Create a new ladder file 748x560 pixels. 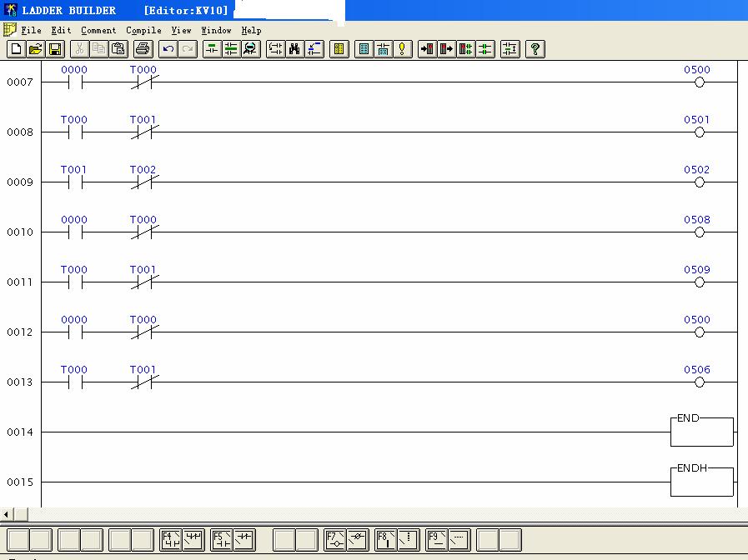16,49
